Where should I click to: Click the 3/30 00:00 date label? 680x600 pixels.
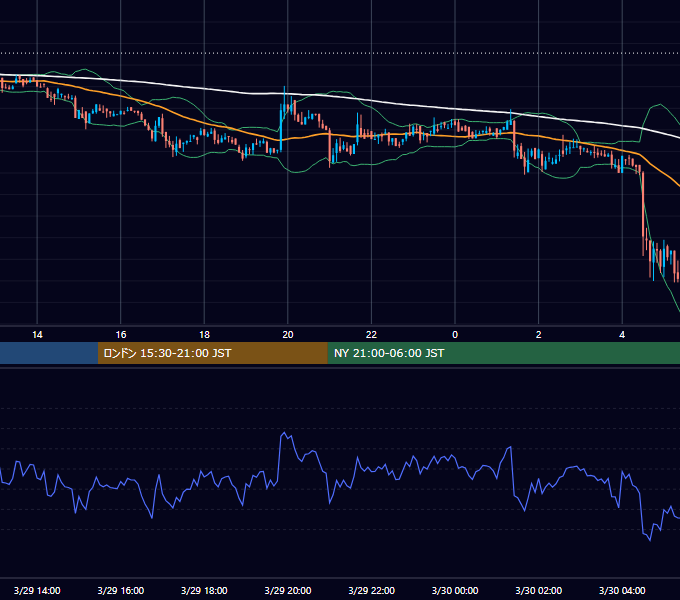coord(455,590)
